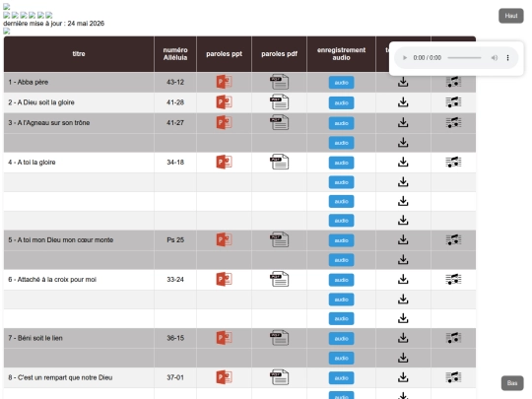Screen dimensions: 532x399
Task: Select the paroles pdf column header
Action: 279,54
